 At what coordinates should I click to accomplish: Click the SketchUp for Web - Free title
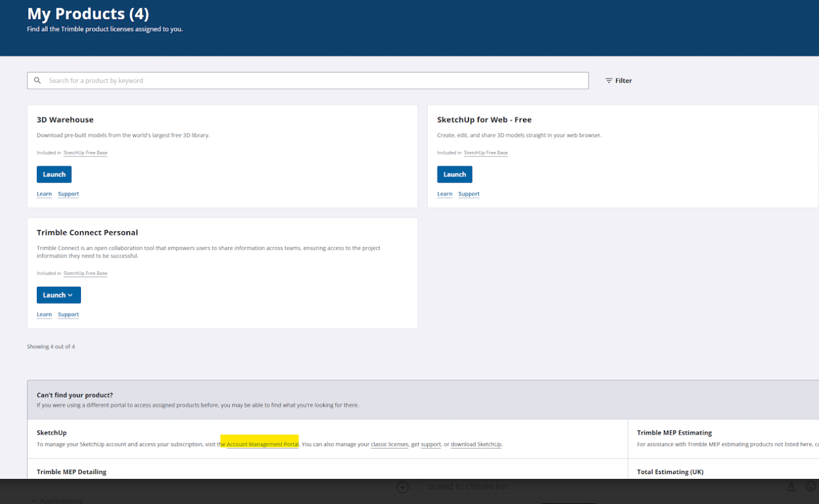pyautogui.click(x=484, y=120)
